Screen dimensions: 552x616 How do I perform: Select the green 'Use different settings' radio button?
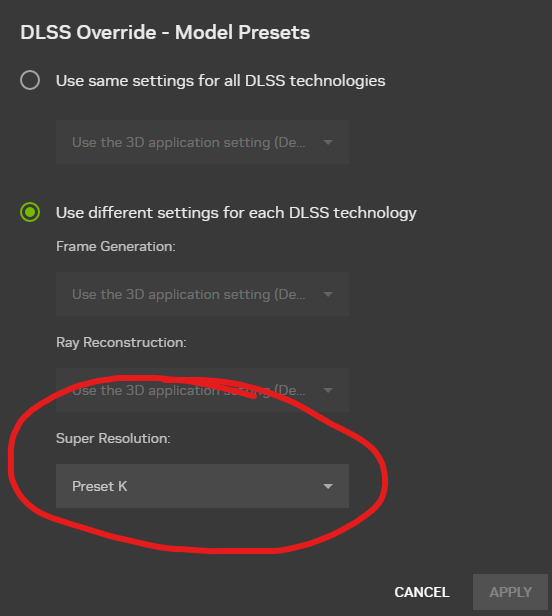[x=30, y=212]
